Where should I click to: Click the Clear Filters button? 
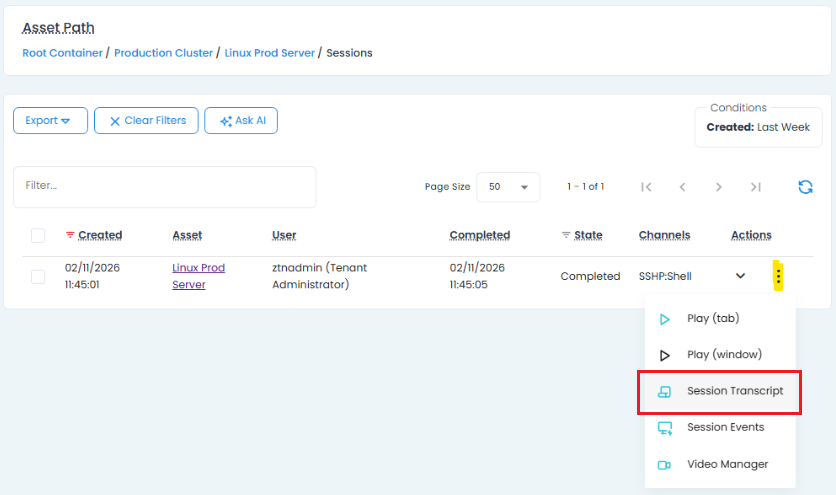[146, 121]
